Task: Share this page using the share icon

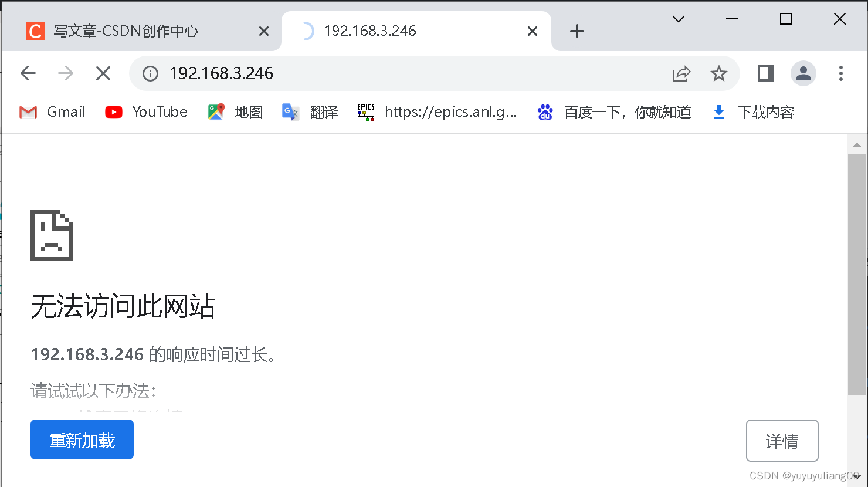Action: click(681, 73)
